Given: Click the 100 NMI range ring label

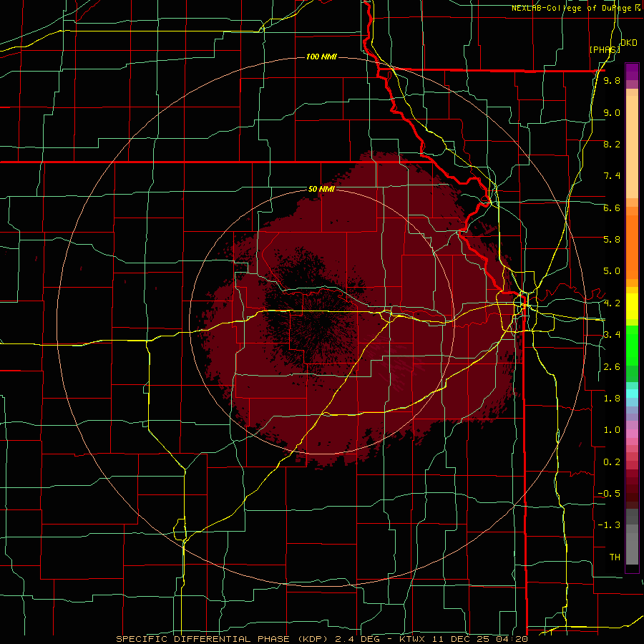Looking at the screenshot, I should point(321,57).
